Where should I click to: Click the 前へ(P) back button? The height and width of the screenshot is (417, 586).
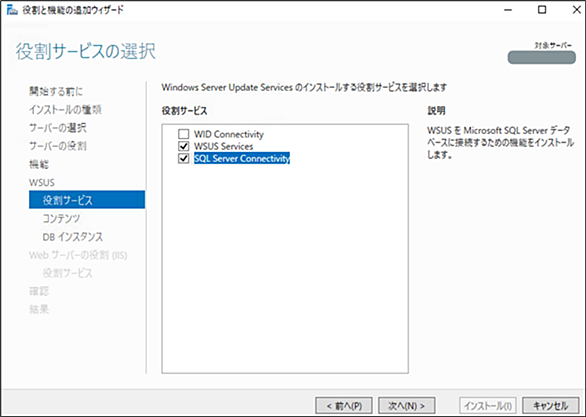[x=344, y=405]
